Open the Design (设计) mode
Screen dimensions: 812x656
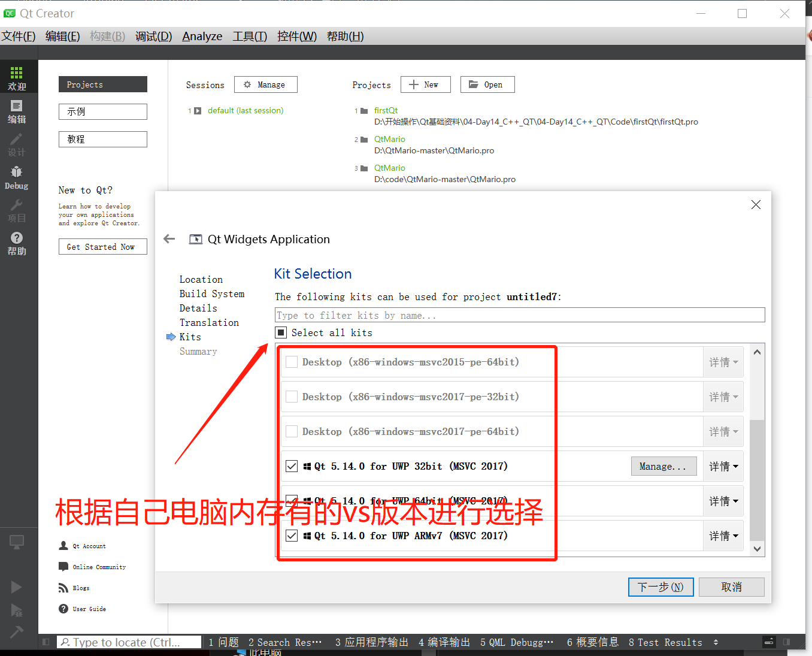click(17, 145)
